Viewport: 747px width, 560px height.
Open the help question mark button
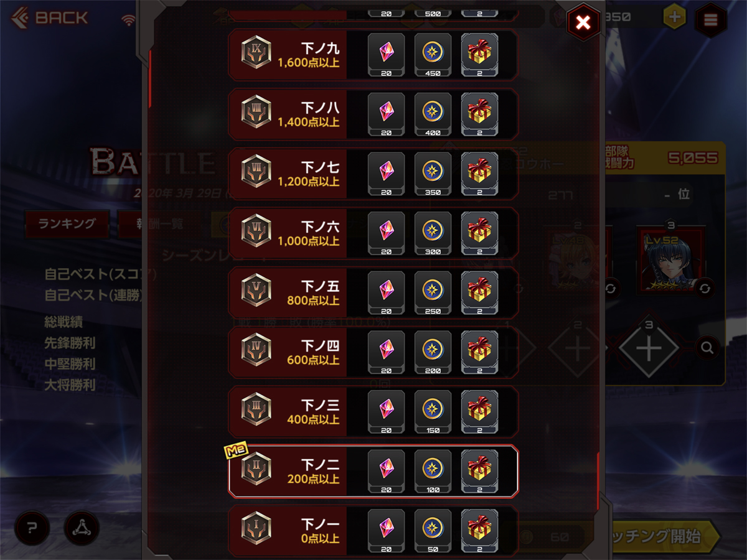[x=32, y=528]
